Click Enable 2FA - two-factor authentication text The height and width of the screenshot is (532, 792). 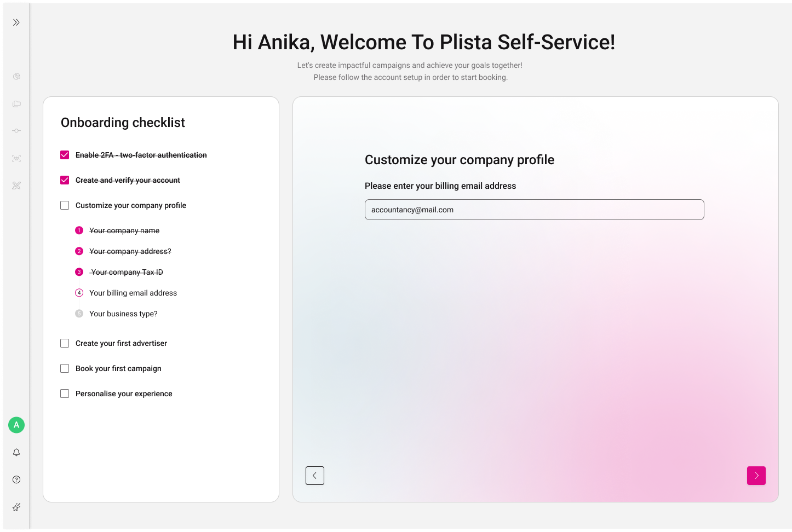coord(141,155)
